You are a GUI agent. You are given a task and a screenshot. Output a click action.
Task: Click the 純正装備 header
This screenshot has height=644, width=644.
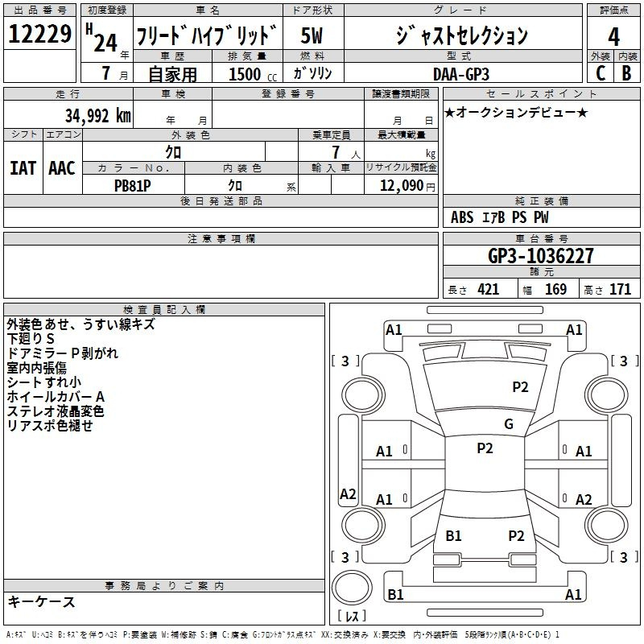pyautogui.click(x=541, y=201)
